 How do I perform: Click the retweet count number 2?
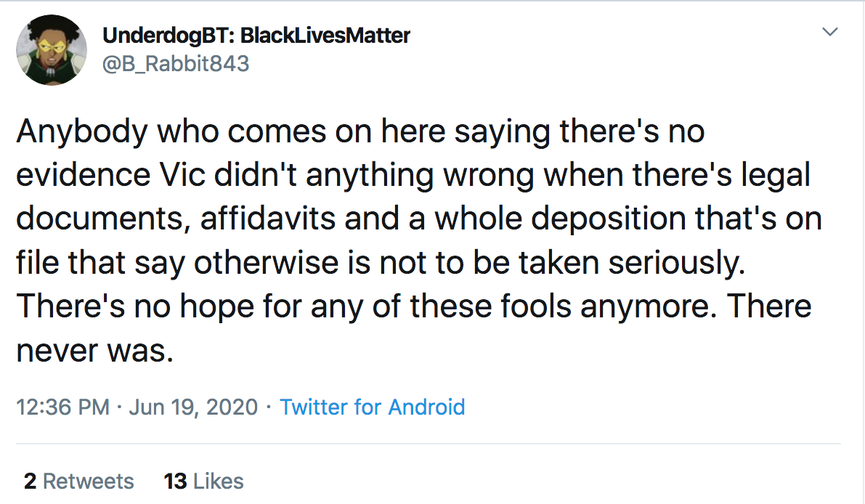coord(31,481)
